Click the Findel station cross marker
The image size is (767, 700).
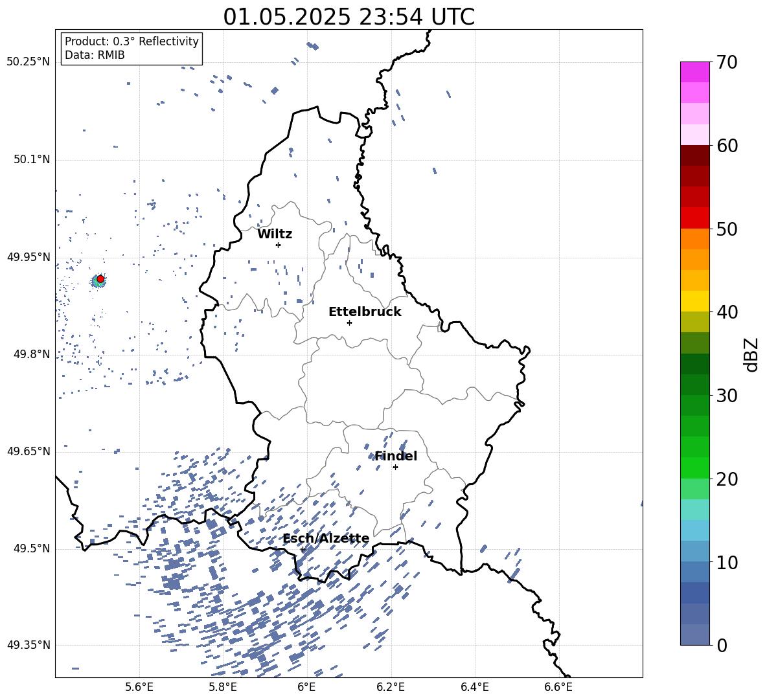[x=395, y=468]
